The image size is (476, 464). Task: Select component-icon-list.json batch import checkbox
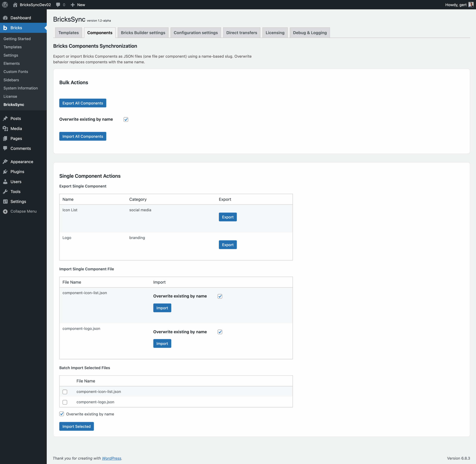pyautogui.click(x=65, y=392)
